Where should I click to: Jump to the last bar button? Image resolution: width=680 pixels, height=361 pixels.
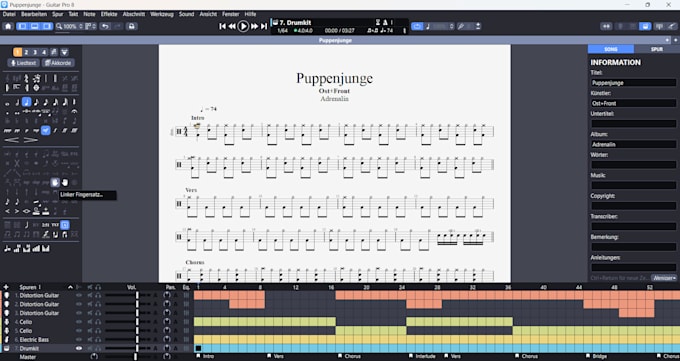tap(264, 26)
